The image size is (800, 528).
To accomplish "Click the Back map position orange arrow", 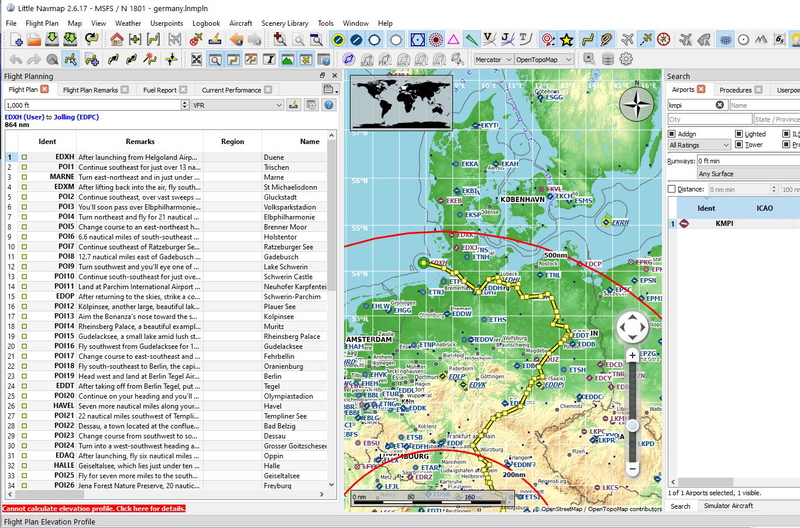I will click(x=236, y=39).
